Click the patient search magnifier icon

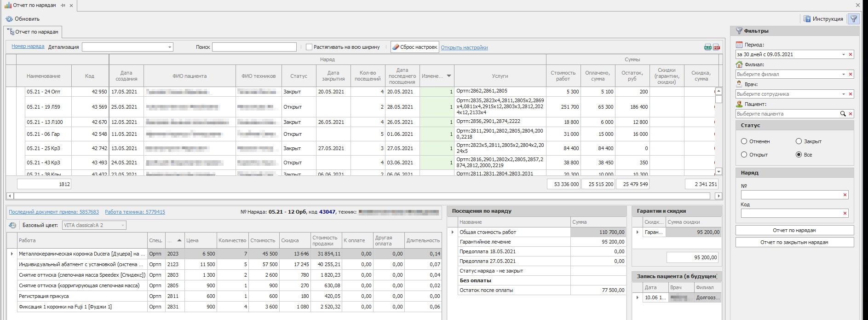pyautogui.click(x=843, y=114)
